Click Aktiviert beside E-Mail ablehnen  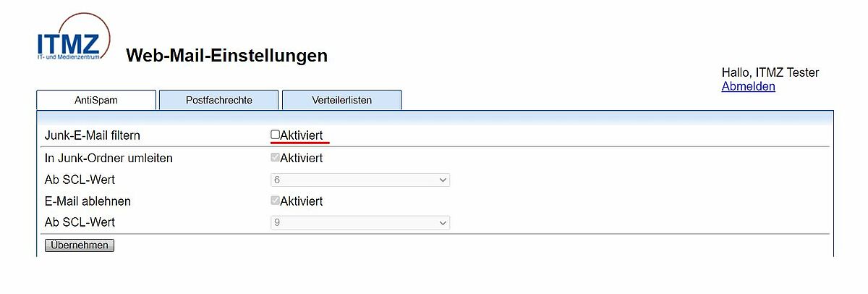(301, 201)
